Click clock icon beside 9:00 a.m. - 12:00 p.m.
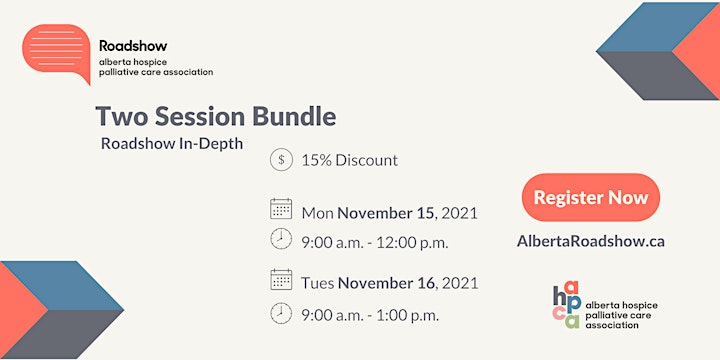Viewport: 720px width, 360px height. [281, 239]
